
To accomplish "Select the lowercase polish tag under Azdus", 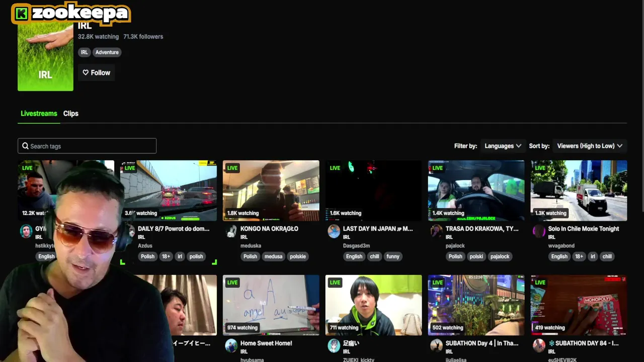I will tap(196, 256).
